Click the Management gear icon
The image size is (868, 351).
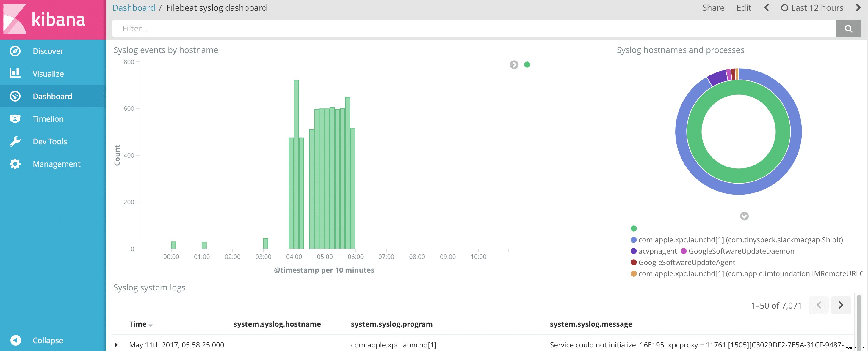[x=15, y=164]
